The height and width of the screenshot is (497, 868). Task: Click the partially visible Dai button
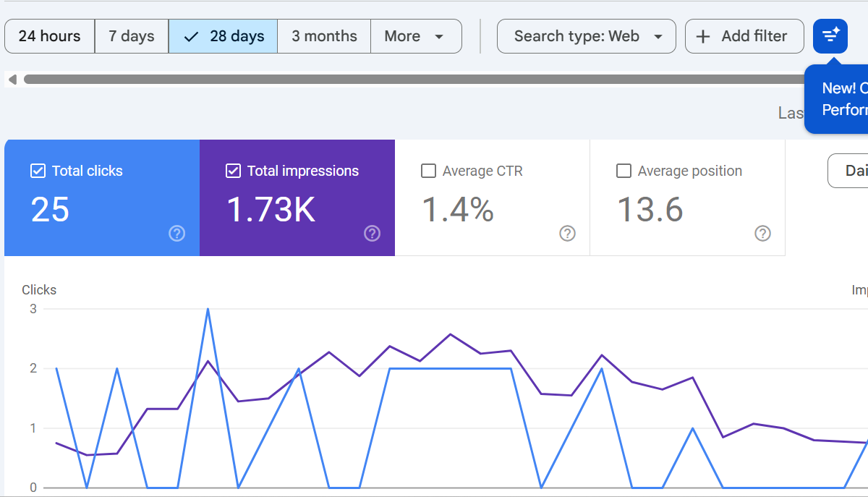(x=848, y=171)
